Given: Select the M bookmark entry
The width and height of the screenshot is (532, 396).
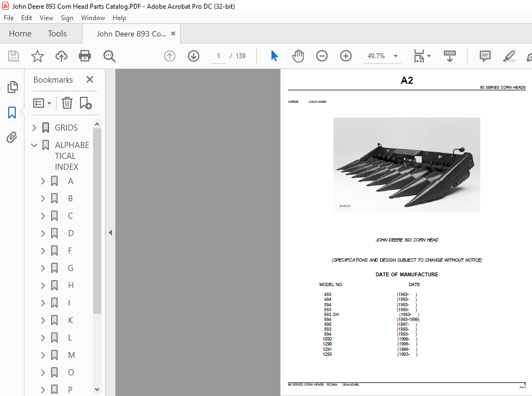Looking at the screenshot, I should [71, 355].
